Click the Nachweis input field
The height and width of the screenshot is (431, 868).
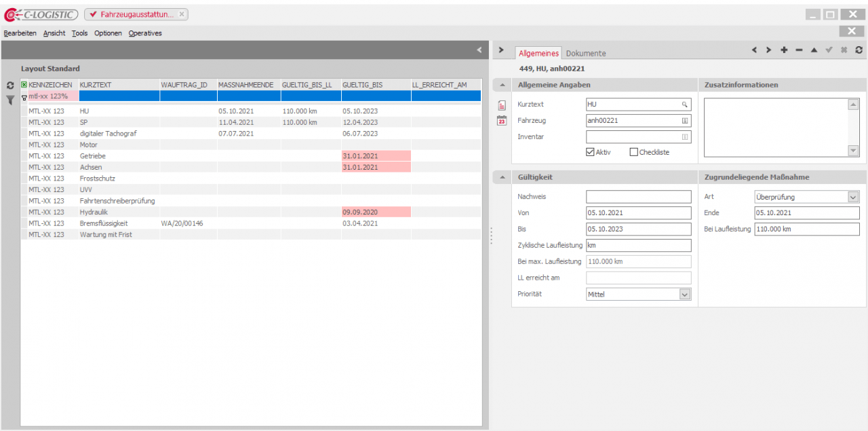tap(638, 197)
